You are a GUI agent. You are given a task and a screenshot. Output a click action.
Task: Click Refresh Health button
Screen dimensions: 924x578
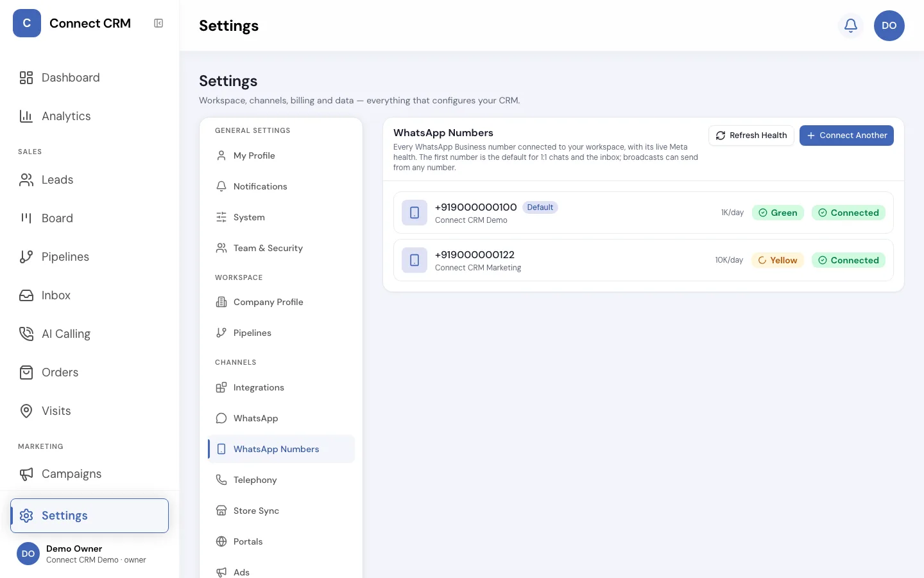point(751,136)
